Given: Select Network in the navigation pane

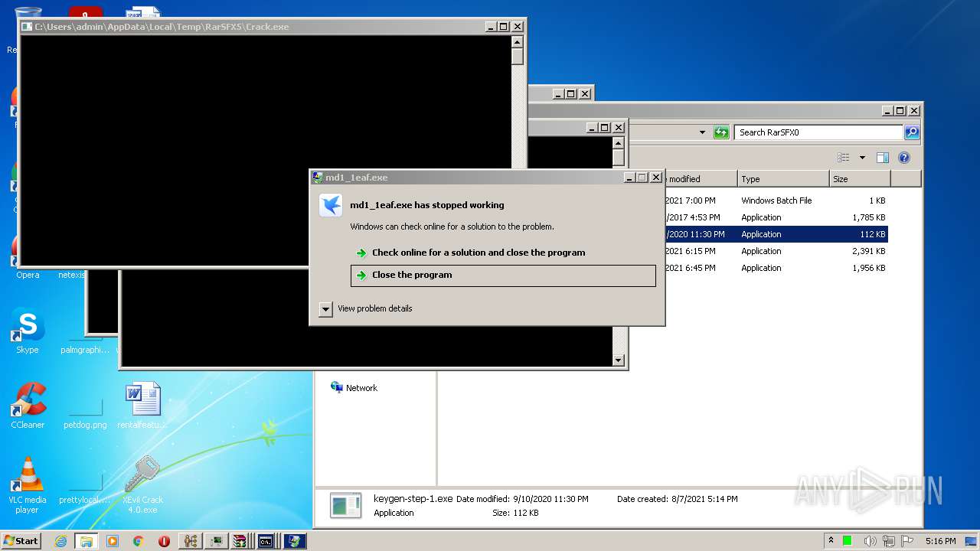Looking at the screenshot, I should click(361, 388).
